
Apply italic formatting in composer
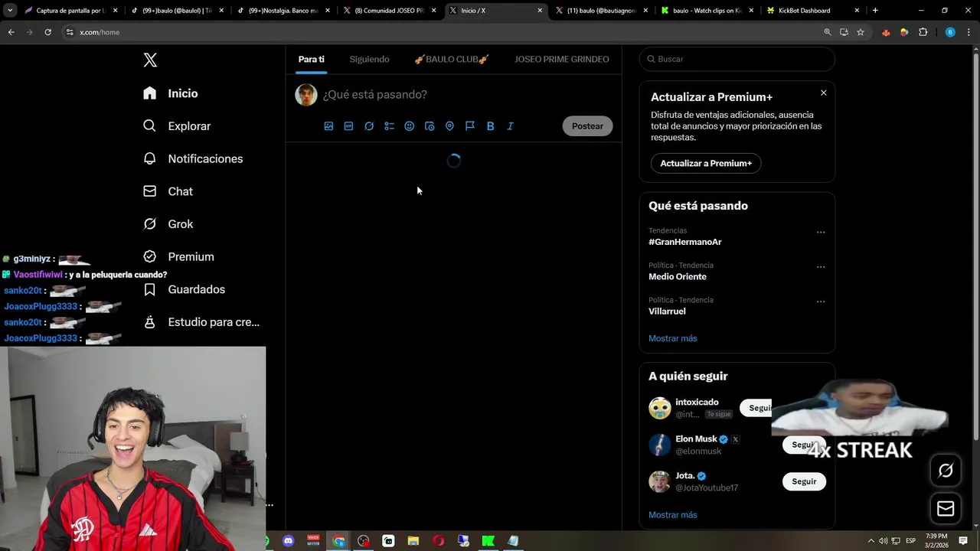click(x=511, y=126)
